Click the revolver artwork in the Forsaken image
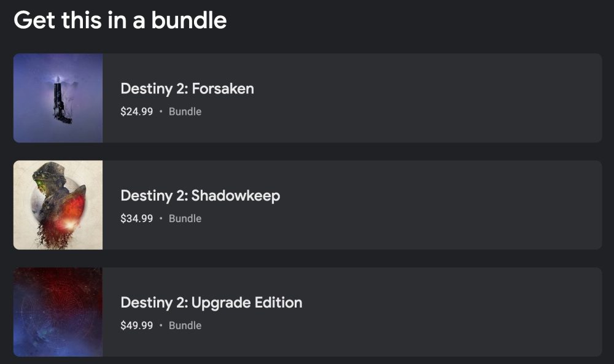 click(x=60, y=101)
